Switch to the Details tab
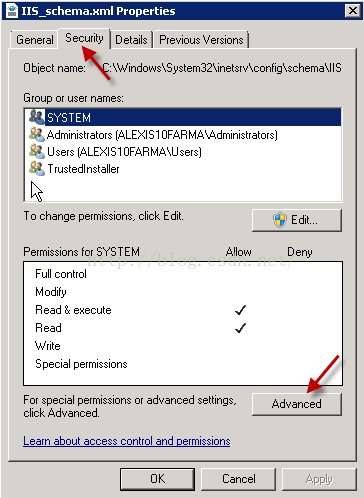This screenshot has height=498, width=364. pyautogui.click(x=131, y=40)
